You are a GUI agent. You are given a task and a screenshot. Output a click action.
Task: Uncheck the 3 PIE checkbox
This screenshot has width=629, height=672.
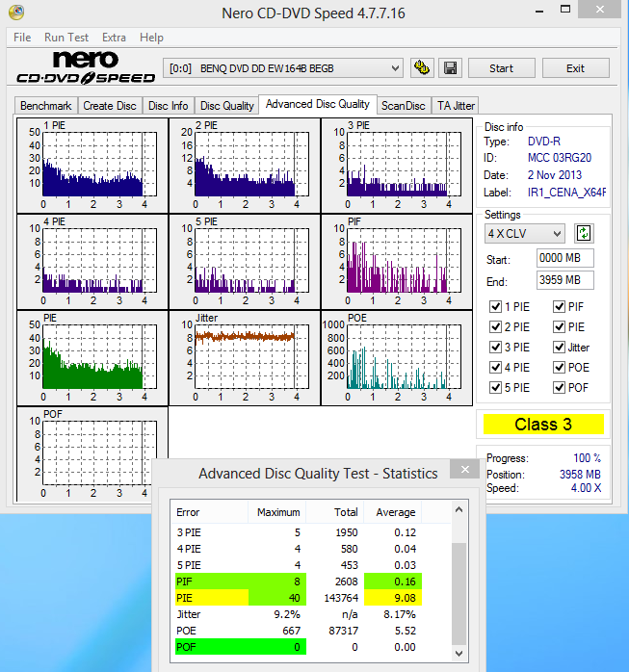(495, 348)
